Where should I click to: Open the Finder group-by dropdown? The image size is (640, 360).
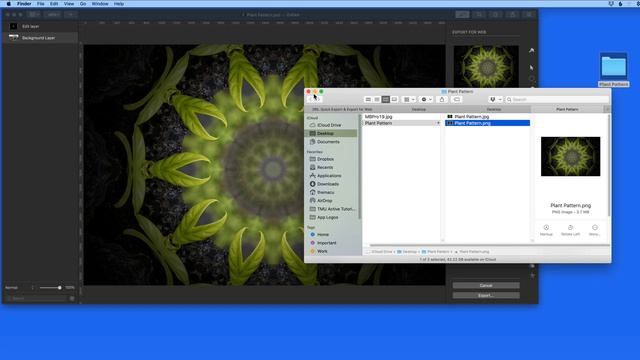coord(409,99)
